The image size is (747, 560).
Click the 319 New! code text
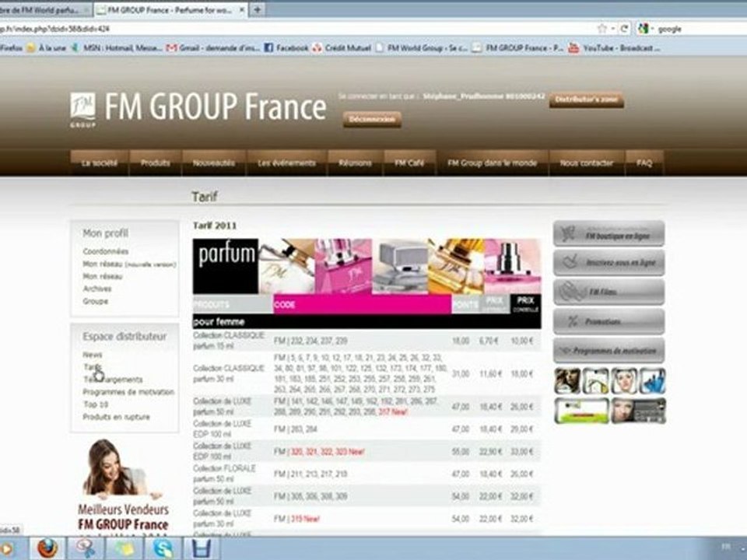point(304,519)
